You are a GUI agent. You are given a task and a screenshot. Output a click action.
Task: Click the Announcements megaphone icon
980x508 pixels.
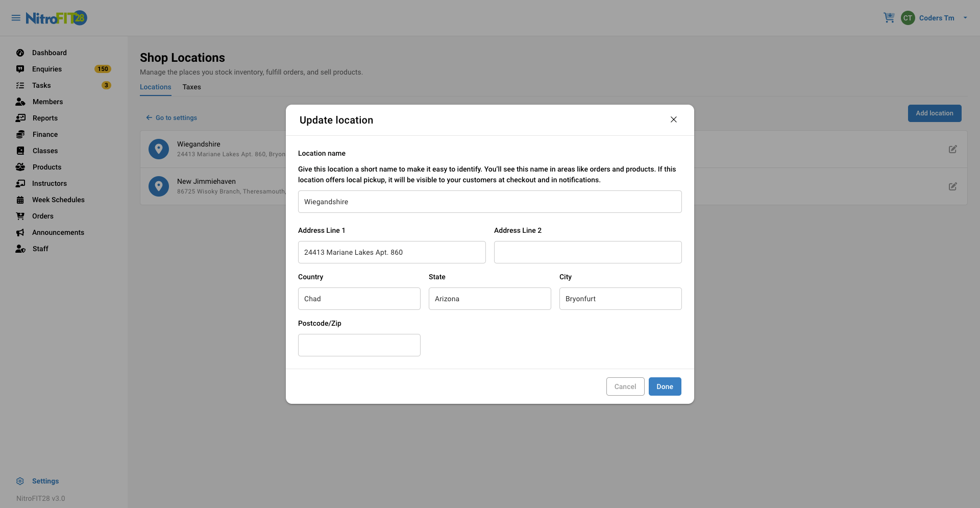click(x=20, y=232)
